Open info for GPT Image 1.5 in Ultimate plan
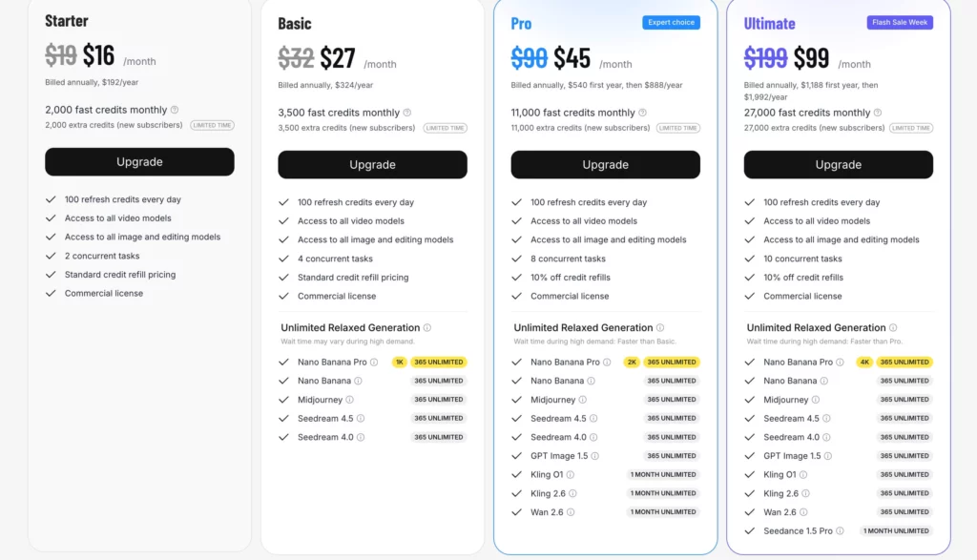This screenshot has height=560, width=977. tap(828, 456)
